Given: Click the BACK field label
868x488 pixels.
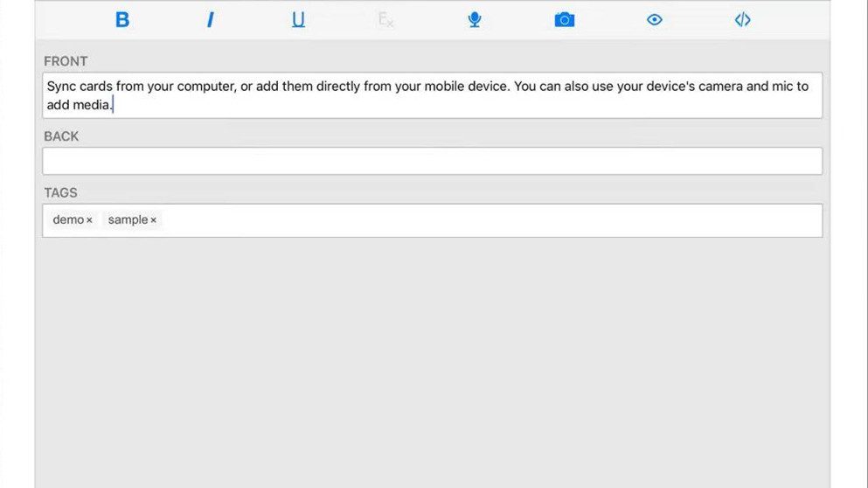Looking at the screenshot, I should [61, 136].
